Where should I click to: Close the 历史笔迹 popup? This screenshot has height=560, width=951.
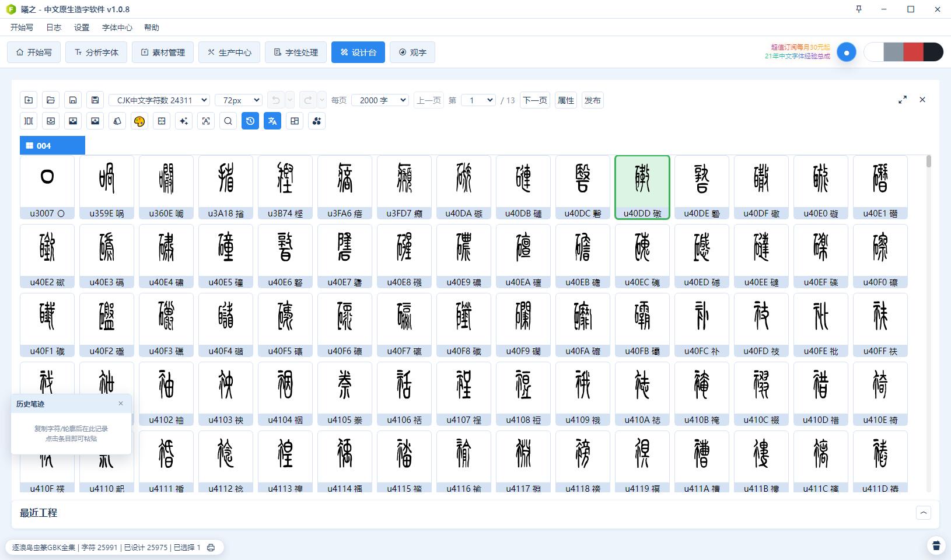(x=121, y=403)
